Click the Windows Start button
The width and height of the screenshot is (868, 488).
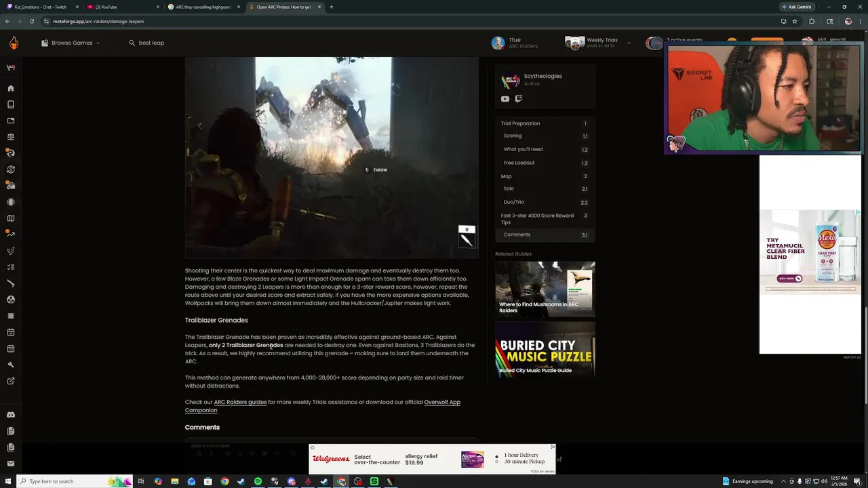point(7,481)
